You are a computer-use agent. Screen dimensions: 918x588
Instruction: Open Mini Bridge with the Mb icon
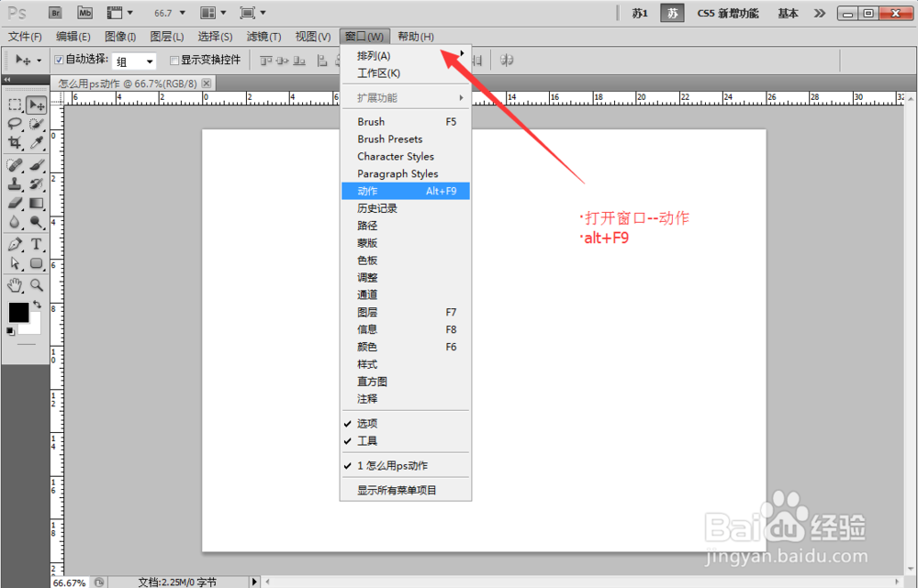85,12
